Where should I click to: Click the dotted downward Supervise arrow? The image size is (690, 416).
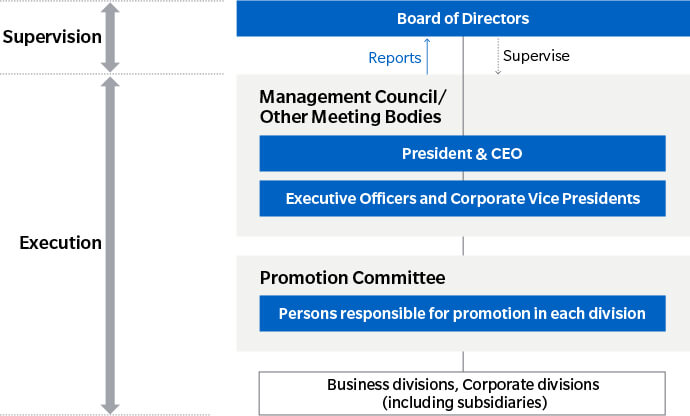tap(498, 56)
